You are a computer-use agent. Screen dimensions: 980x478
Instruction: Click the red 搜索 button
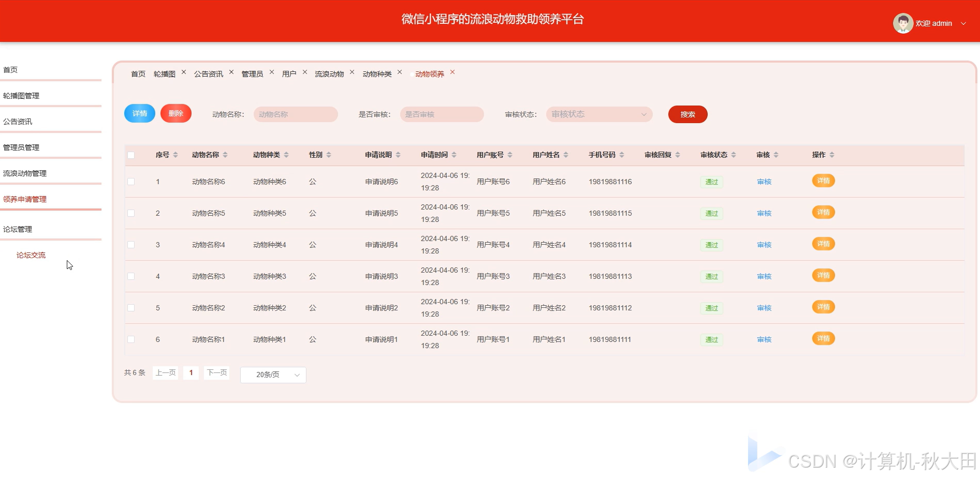pyautogui.click(x=688, y=114)
